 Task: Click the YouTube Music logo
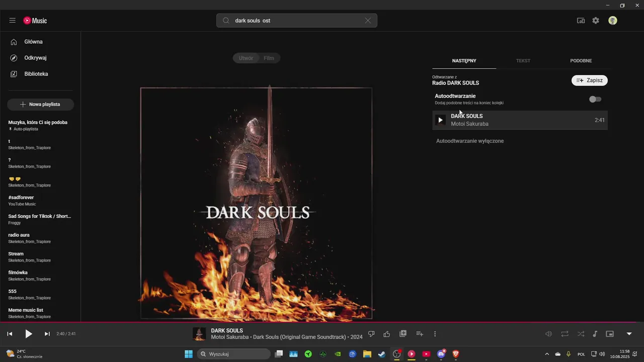point(35,21)
